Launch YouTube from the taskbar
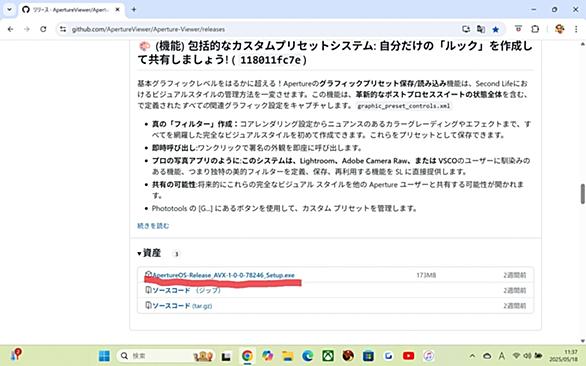The image size is (586, 366). pos(408,356)
